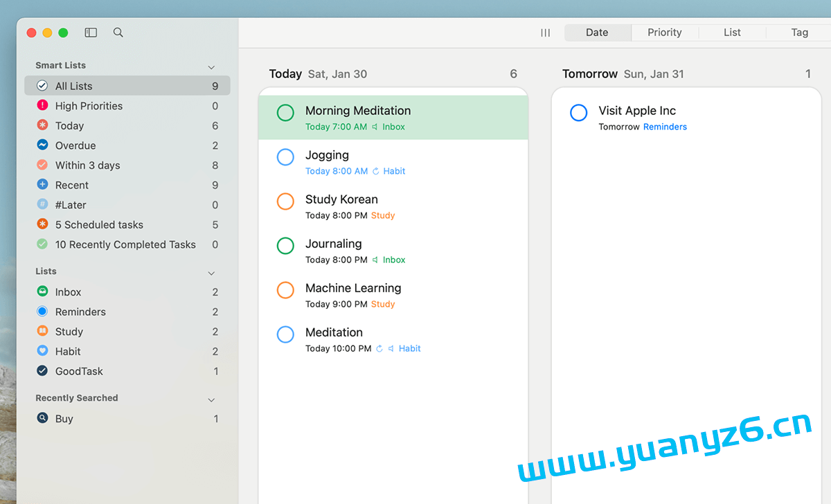This screenshot has width=831, height=504.
Task: Switch to the Priority tab
Action: coord(664,33)
